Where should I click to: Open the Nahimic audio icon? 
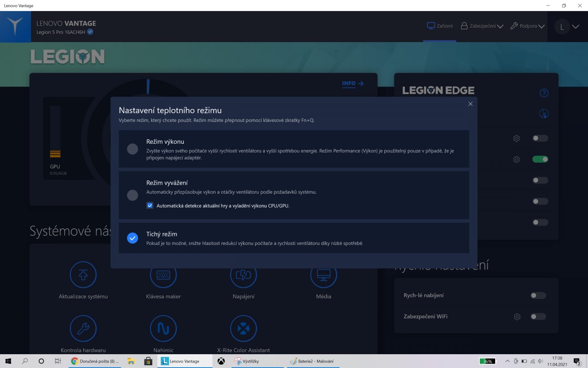(x=163, y=329)
